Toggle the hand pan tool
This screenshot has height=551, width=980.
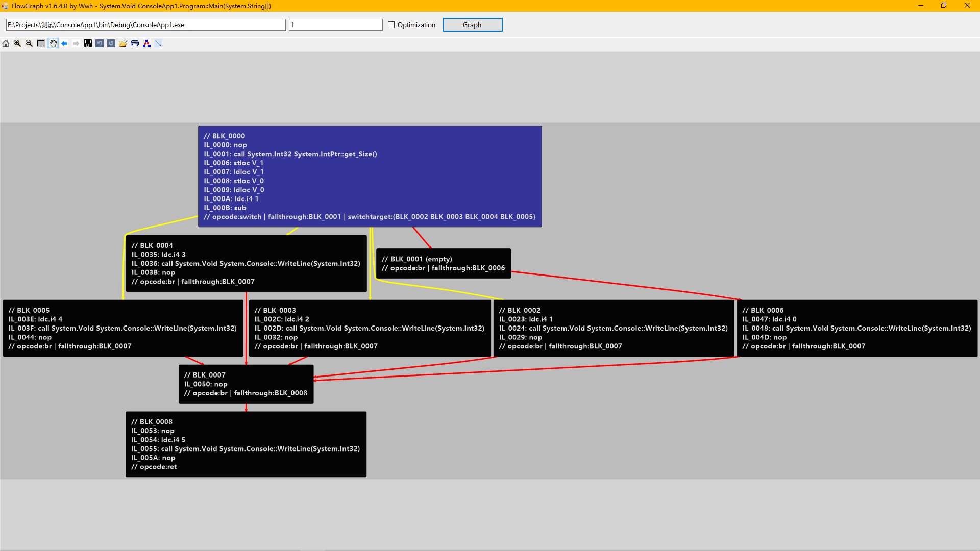tap(53, 44)
